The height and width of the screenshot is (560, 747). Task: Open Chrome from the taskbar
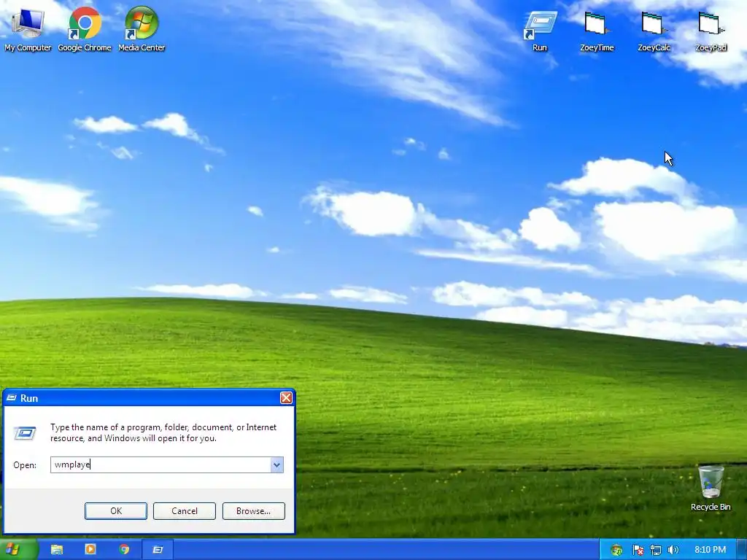click(x=124, y=550)
